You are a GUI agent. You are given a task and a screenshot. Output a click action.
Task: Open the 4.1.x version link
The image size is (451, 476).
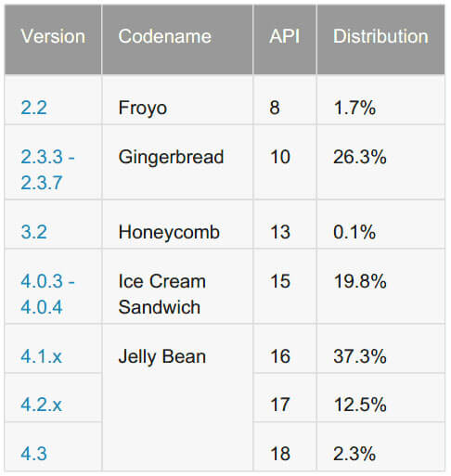point(42,356)
